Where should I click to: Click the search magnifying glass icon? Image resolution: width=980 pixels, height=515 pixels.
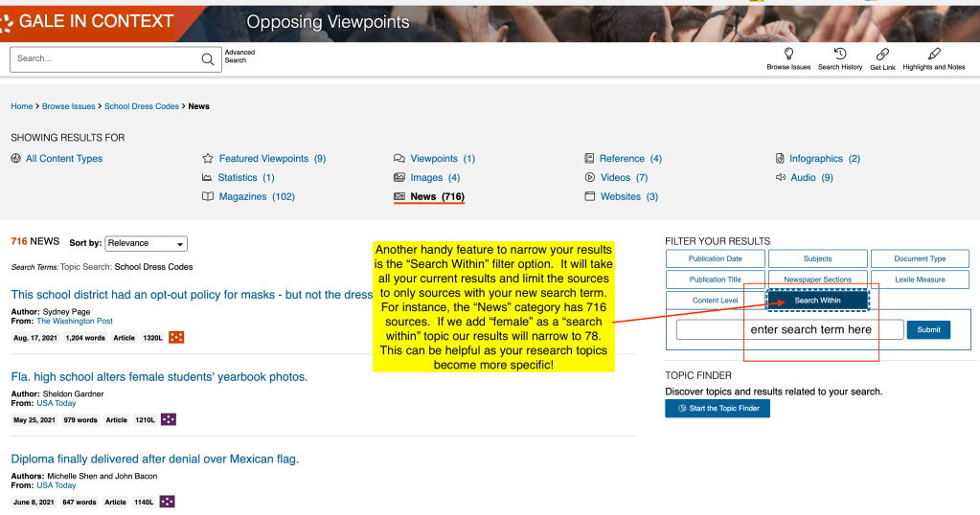(208, 59)
